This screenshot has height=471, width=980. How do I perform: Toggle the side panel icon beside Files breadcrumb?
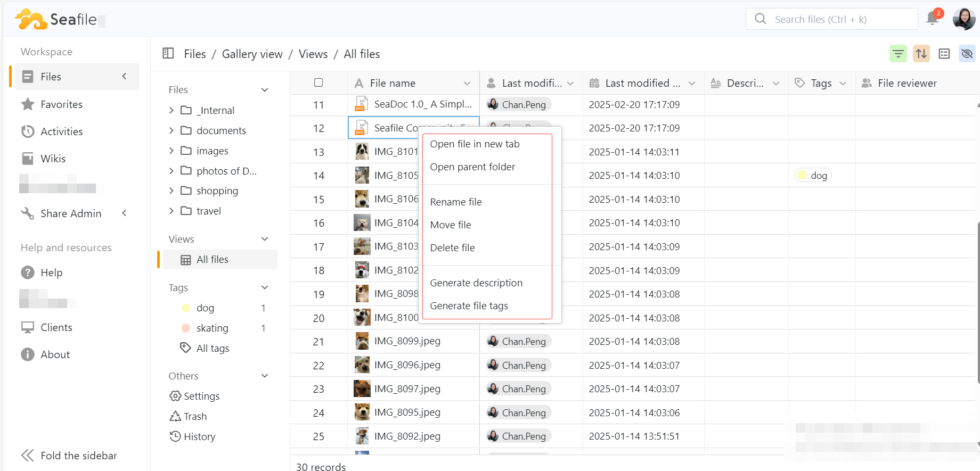(x=168, y=53)
